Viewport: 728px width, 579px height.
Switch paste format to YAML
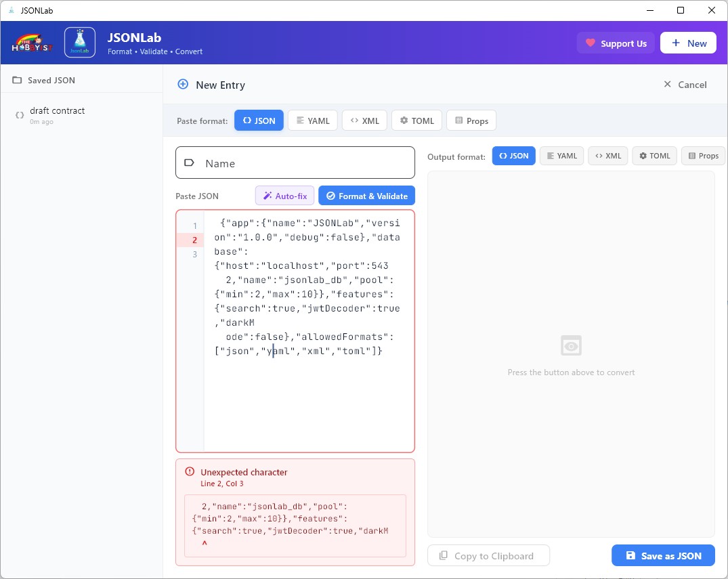pos(312,121)
